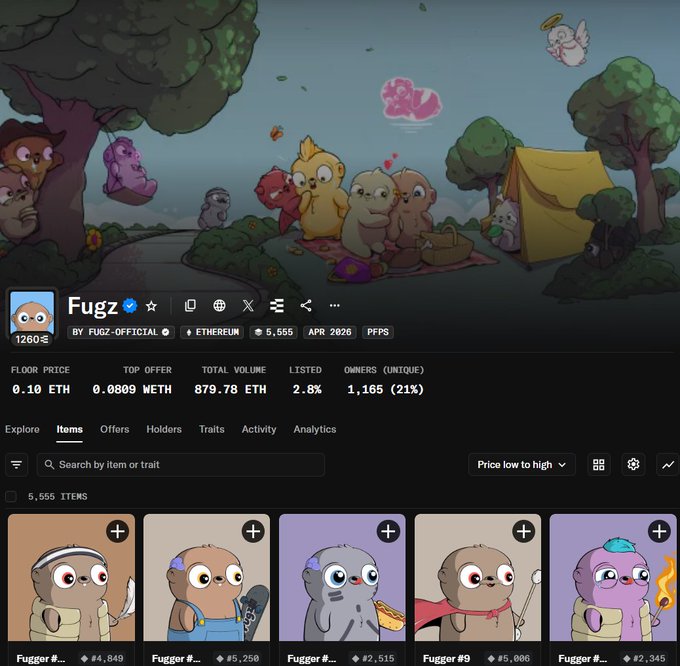View the Traits tab
The height and width of the screenshot is (666, 680).
pos(212,429)
